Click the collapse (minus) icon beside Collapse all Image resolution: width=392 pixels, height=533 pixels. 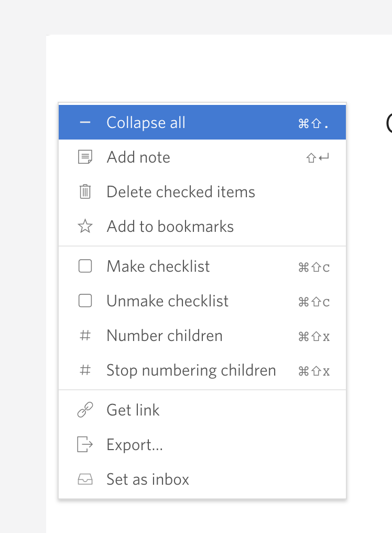click(x=85, y=122)
